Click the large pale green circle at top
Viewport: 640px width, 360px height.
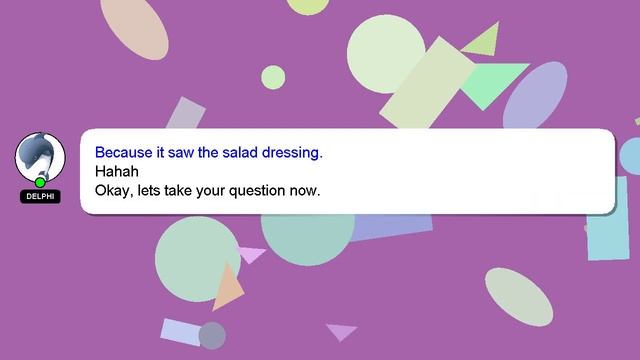[x=386, y=54]
